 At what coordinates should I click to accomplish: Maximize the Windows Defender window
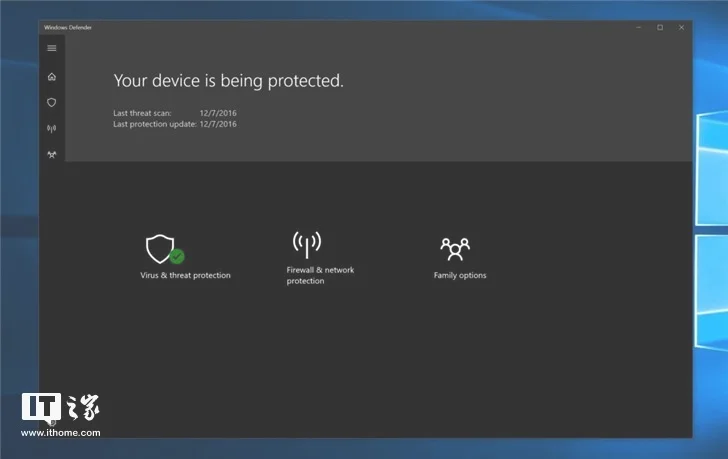pyautogui.click(x=660, y=27)
